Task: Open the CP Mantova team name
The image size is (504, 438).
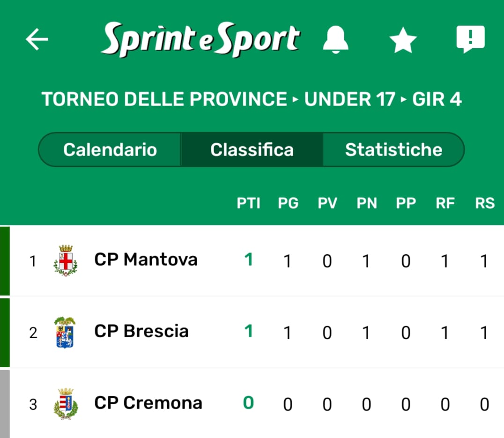Action: (146, 260)
